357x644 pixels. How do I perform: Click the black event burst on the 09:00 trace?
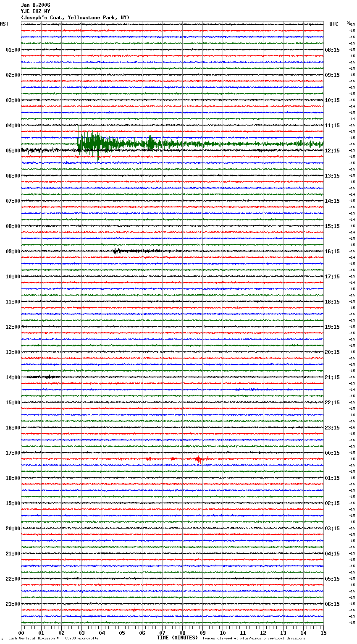click(x=118, y=251)
